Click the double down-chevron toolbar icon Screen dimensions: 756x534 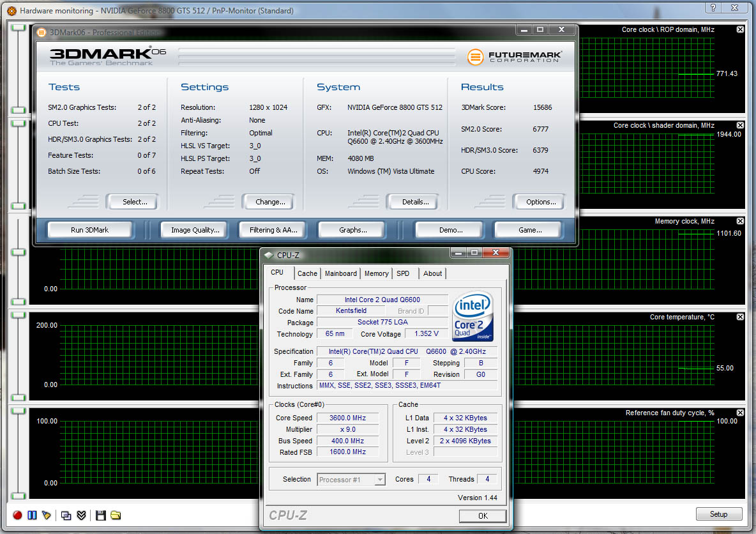click(x=82, y=515)
